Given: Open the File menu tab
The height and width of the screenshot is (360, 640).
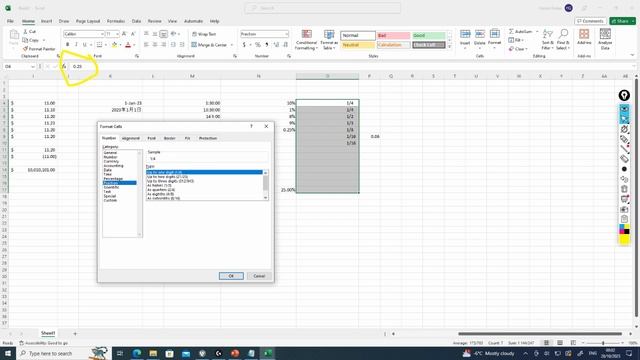Looking at the screenshot, I should (10, 21).
